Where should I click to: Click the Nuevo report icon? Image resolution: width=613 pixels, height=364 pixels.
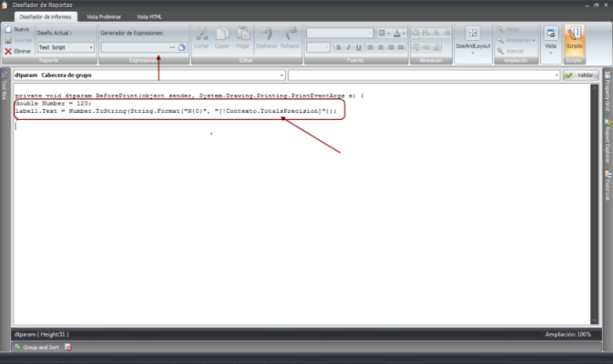coord(8,30)
